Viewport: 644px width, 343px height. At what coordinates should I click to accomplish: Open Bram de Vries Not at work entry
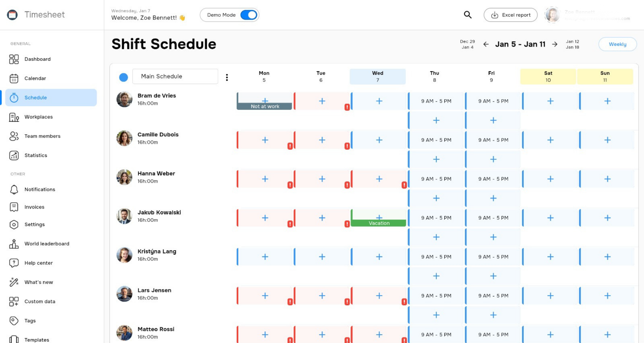(x=265, y=107)
